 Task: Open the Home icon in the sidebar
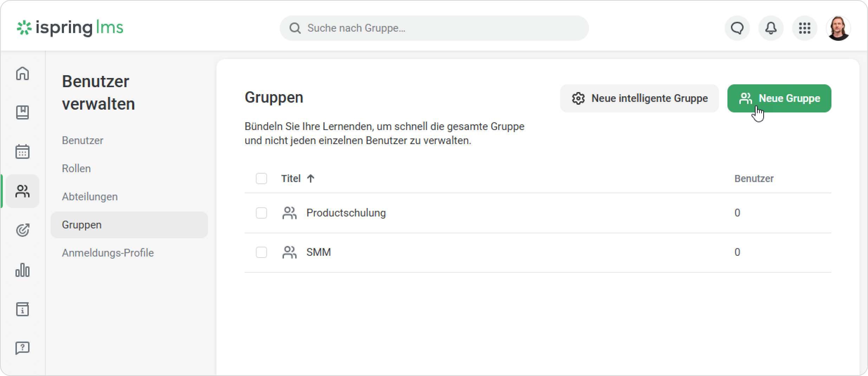(x=22, y=73)
